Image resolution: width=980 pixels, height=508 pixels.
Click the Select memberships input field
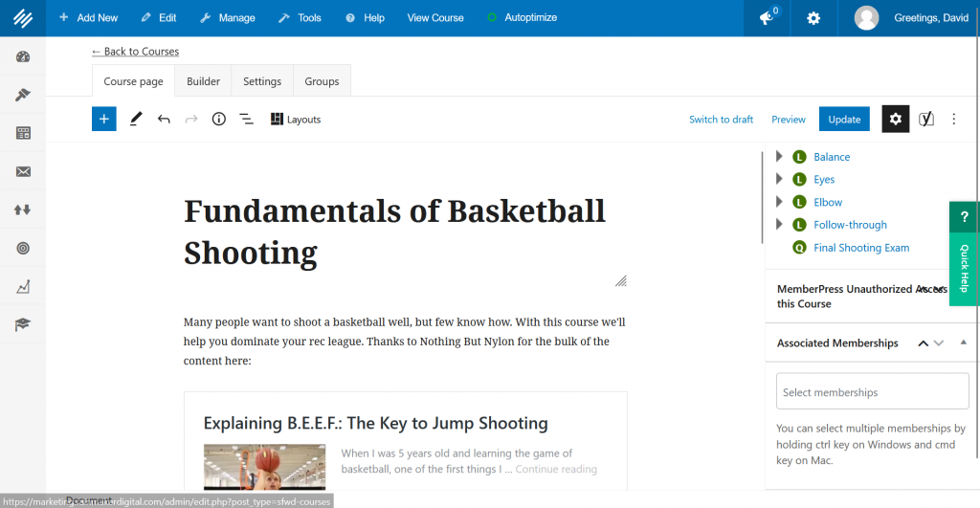(x=872, y=392)
